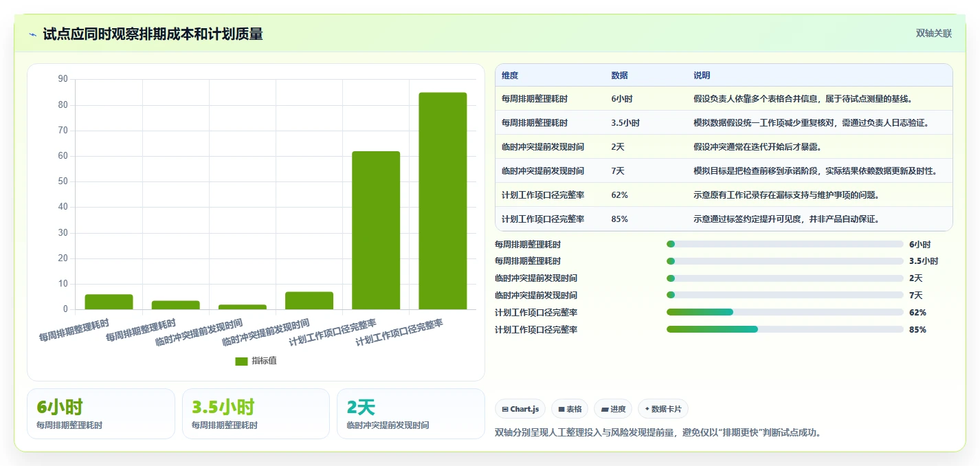Click the progress bar labeled 3.5小时
Screen dimensions: 980x466
tap(785, 261)
